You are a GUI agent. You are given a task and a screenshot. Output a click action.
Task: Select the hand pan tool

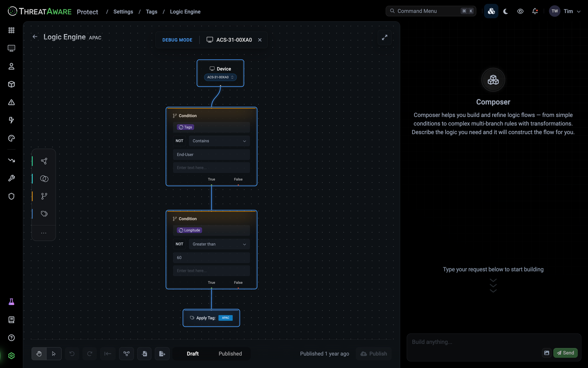39,354
